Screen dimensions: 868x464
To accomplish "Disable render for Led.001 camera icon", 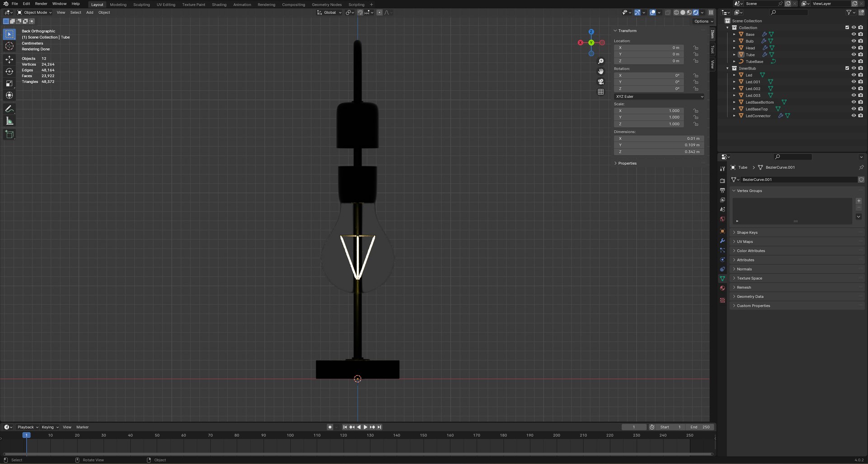I will pos(860,82).
